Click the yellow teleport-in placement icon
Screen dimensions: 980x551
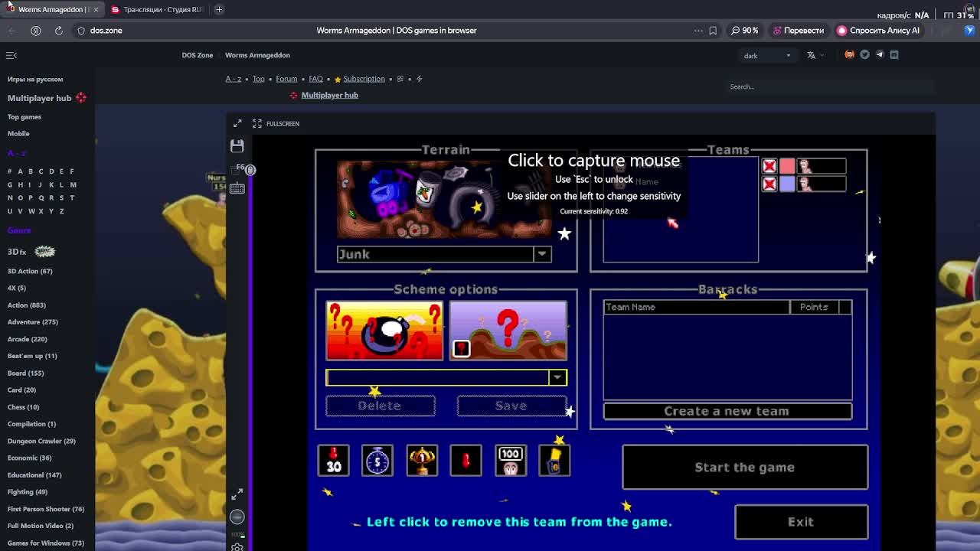coord(554,460)
